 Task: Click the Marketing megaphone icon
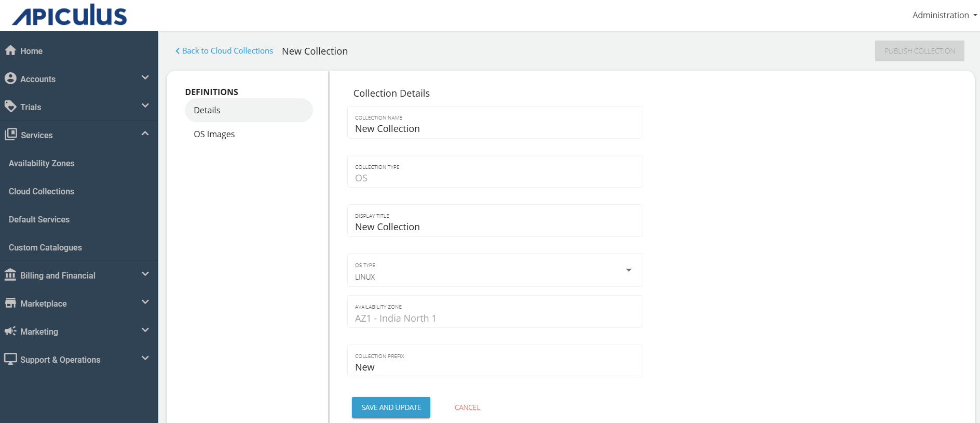[x=10, y=331]
